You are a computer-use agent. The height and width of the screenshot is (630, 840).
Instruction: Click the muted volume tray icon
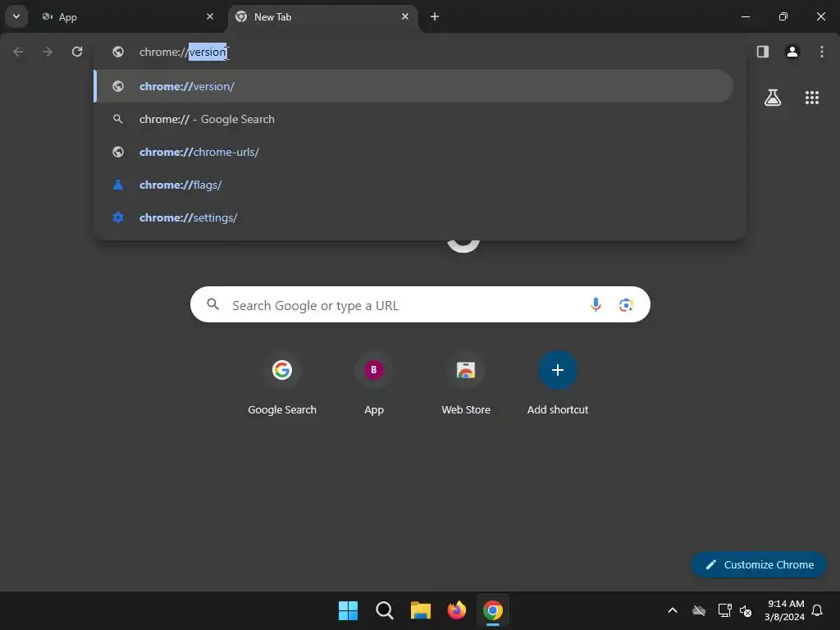[x=746, y=610]
